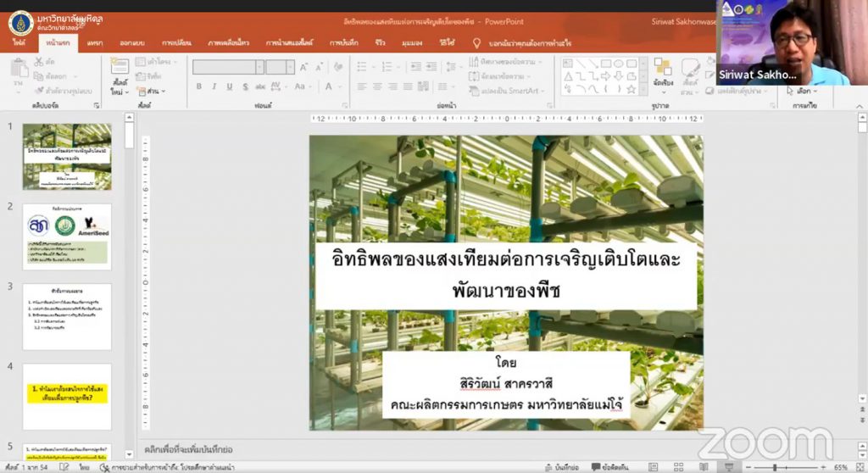Toggle Bold formatting in the ribbon
Screen dimensions: 868x473
click(199, 86)
